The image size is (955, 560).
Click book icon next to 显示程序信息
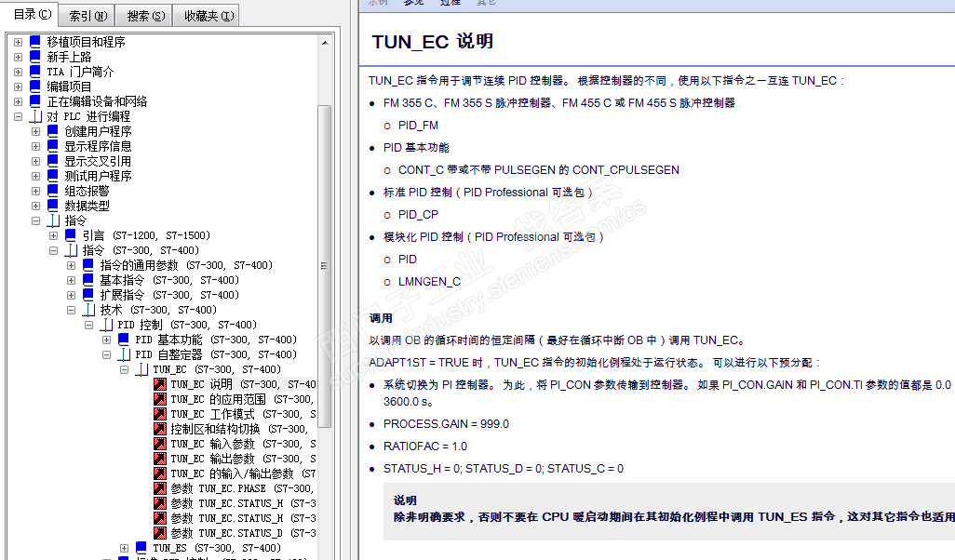click(53, 146)
